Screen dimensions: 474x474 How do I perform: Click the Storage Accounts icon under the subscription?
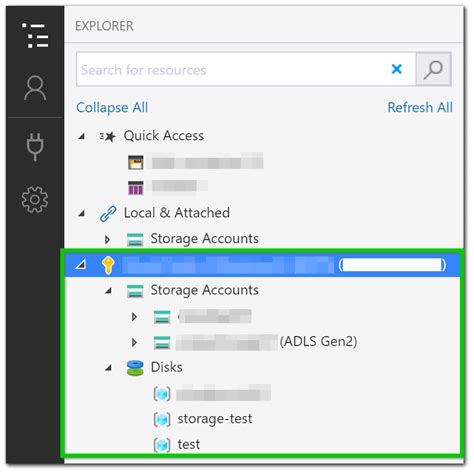(135, 291)
